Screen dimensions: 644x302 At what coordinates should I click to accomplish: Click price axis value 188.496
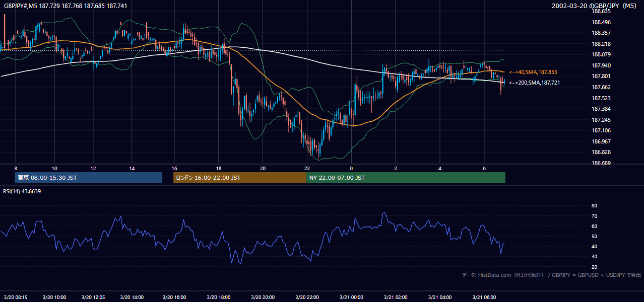coord(601,22)
